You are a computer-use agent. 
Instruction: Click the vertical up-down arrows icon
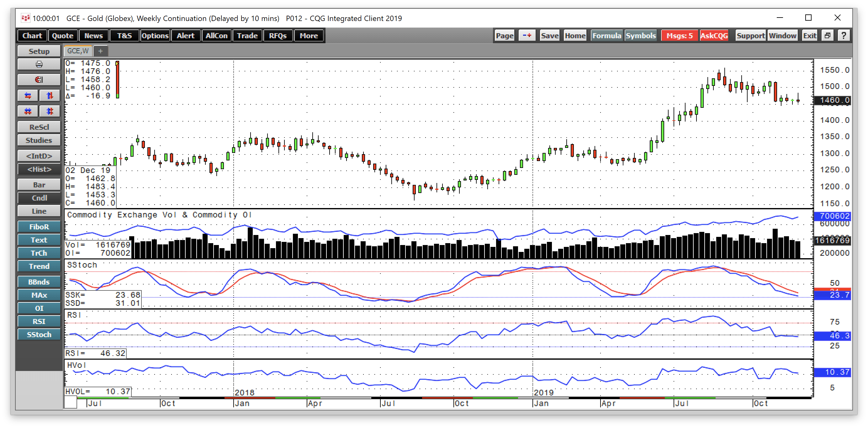pos(50,96)
